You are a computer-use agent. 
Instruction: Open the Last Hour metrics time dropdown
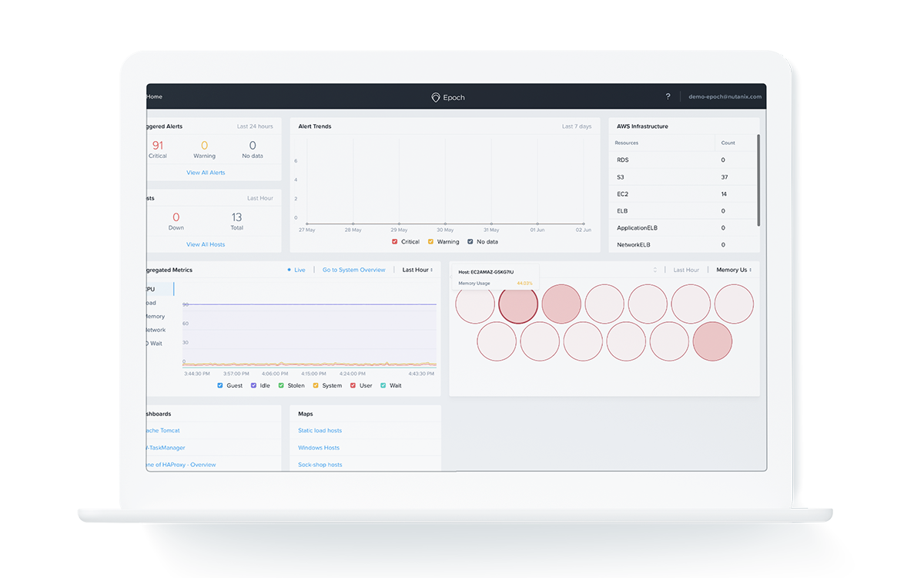click(417, 270)
